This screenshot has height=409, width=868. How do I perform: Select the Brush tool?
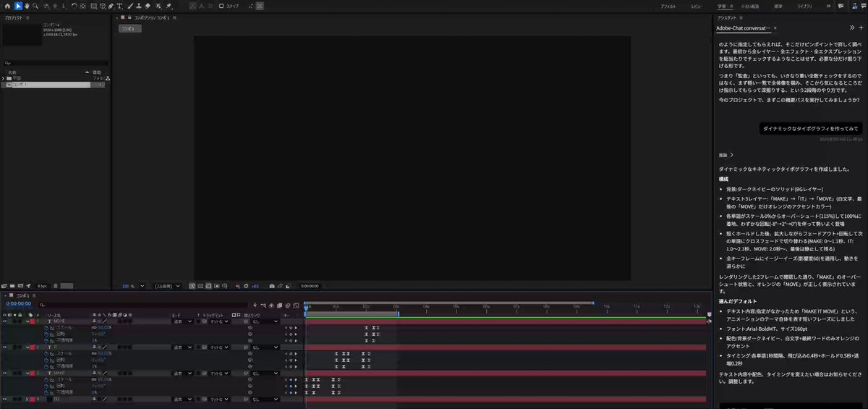coord(130,6)
